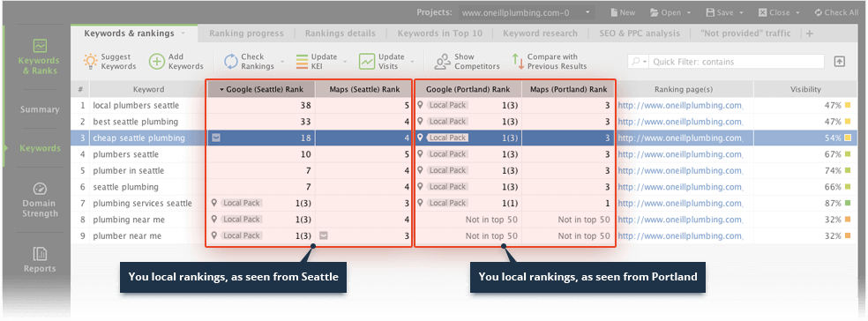Open the Domain Strength sidebar module
This screenshot has width=868, height=321.
(40, 199)
